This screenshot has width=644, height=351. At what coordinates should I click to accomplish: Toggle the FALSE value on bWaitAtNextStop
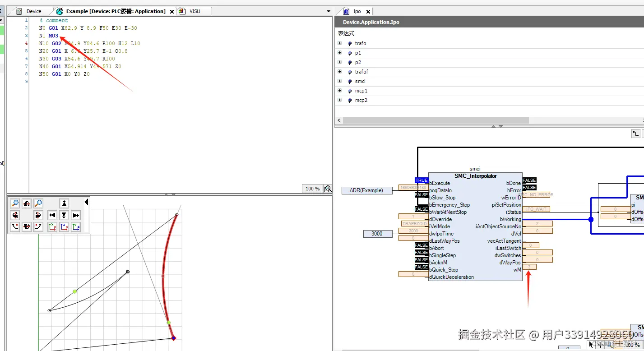click(422, 209)
